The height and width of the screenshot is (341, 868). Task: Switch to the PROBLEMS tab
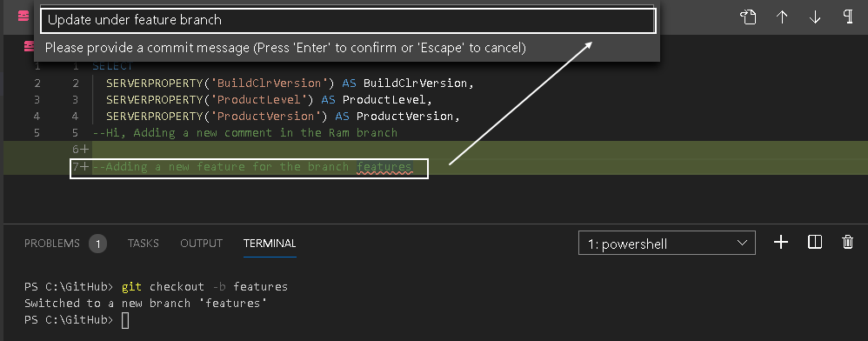[52, 243]
